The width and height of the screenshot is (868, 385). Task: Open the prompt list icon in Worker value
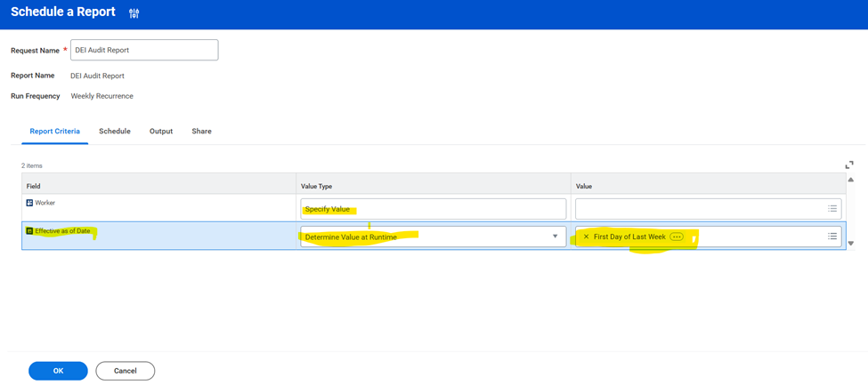tap(832, 208)
